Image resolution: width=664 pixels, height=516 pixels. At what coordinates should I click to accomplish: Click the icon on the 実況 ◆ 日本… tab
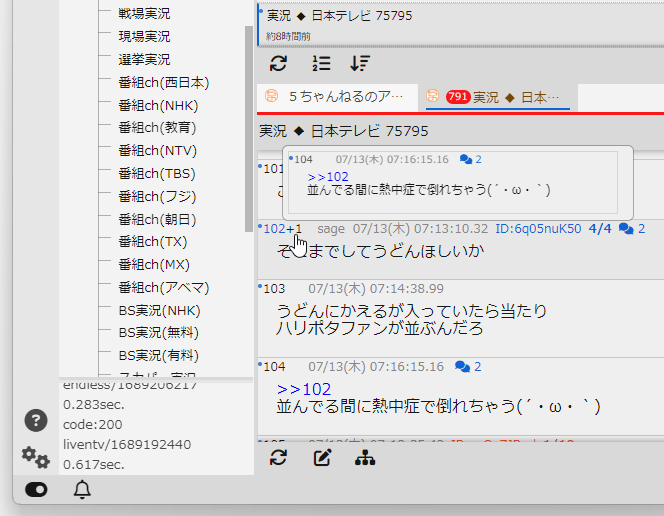(x=432, y=96)
